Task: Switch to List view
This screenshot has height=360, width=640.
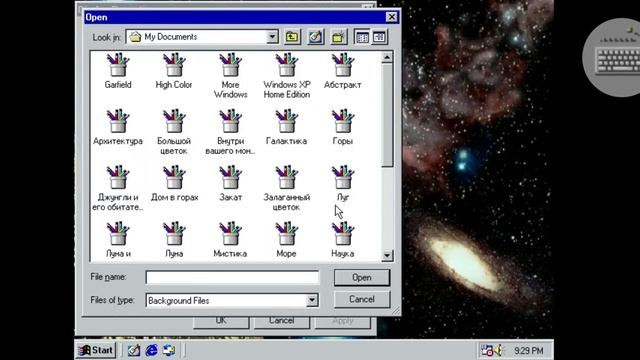Action: pyautogui.click(x=362, y=37)
